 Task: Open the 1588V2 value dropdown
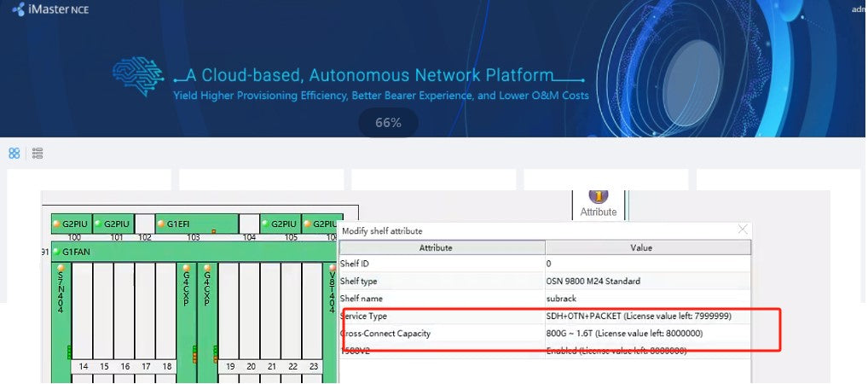coord(648,351)
